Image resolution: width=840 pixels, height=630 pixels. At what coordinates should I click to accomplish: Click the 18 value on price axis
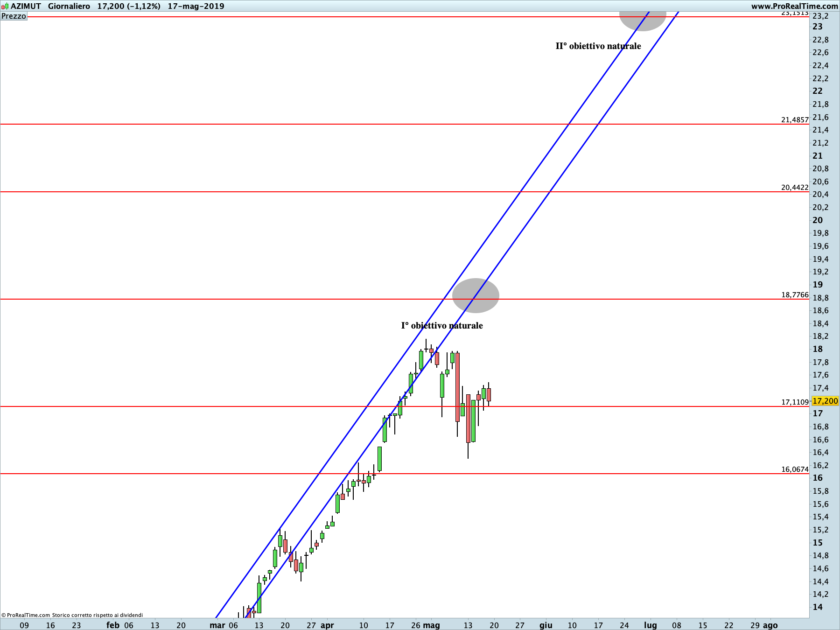[818, 349]
